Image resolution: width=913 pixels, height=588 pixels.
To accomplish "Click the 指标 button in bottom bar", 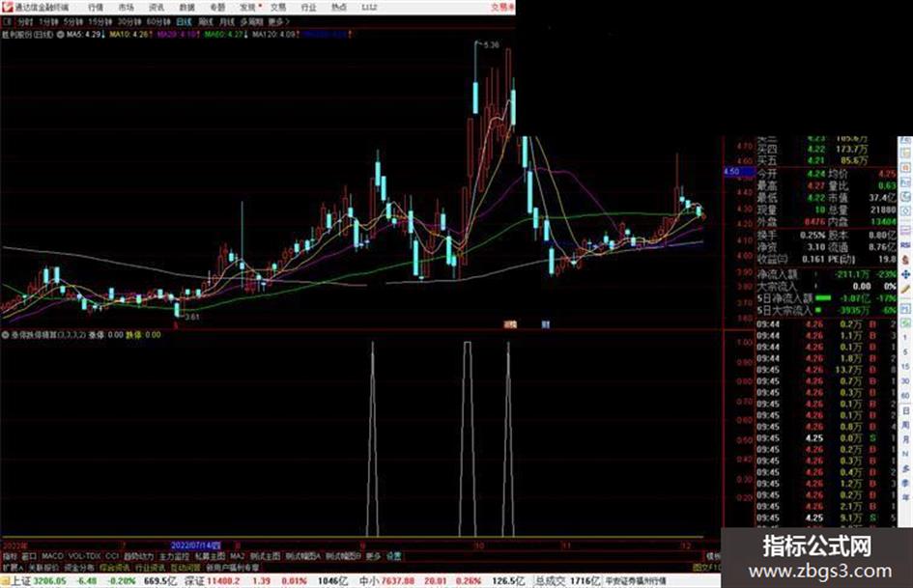I will point(10,556).
